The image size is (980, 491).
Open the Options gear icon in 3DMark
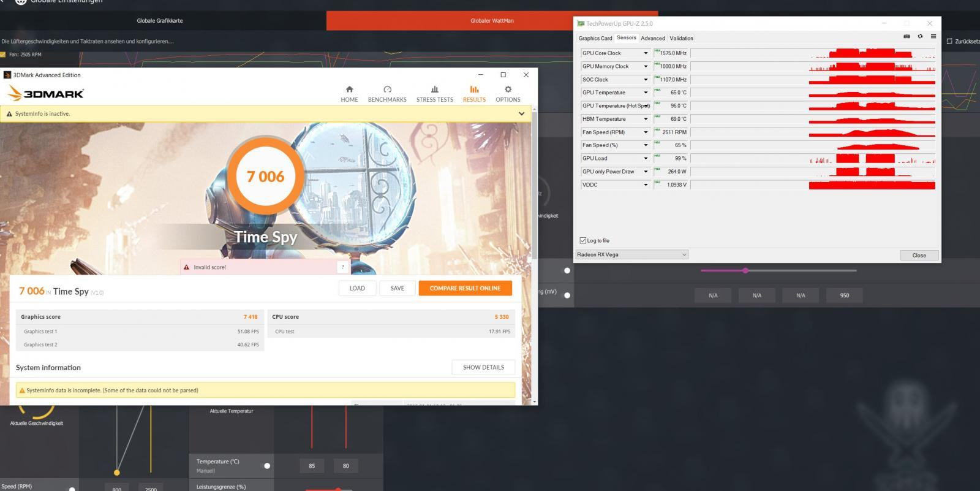click(x=508, y=89)
